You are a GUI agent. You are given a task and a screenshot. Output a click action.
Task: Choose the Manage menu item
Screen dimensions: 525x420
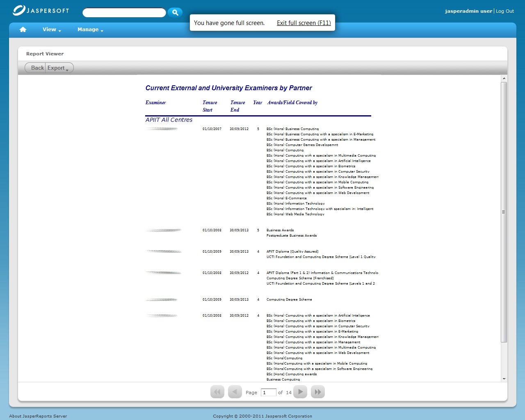coord(88,29)
